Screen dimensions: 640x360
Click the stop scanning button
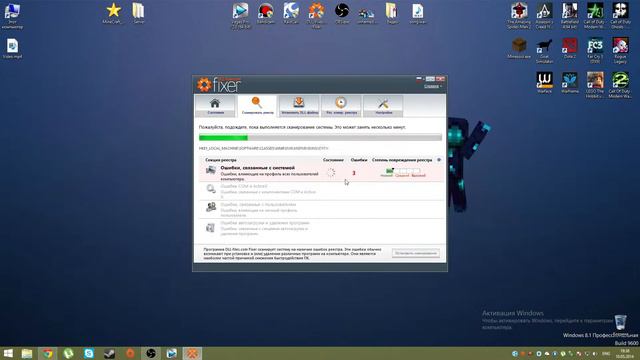pyautogui.click(x=416, y=253)
